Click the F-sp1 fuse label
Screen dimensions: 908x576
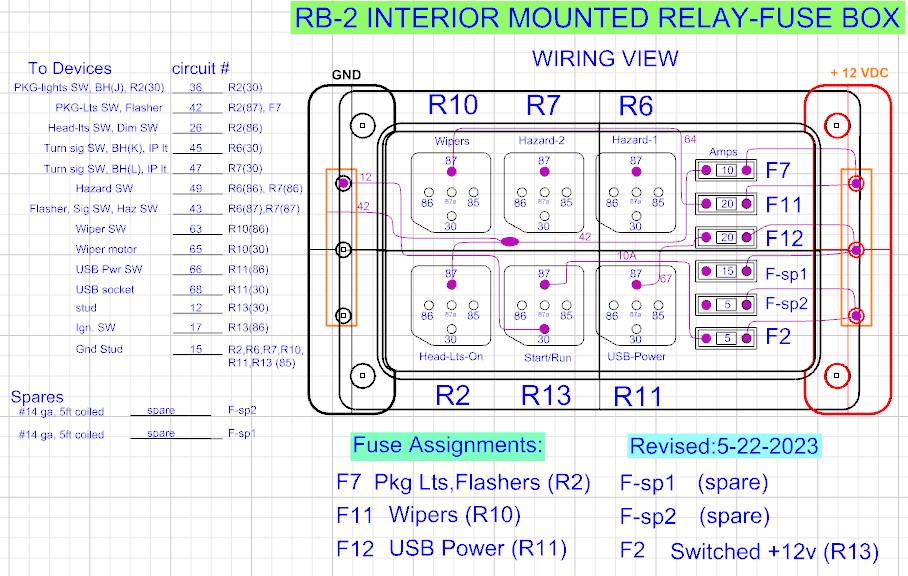[786, 274]
